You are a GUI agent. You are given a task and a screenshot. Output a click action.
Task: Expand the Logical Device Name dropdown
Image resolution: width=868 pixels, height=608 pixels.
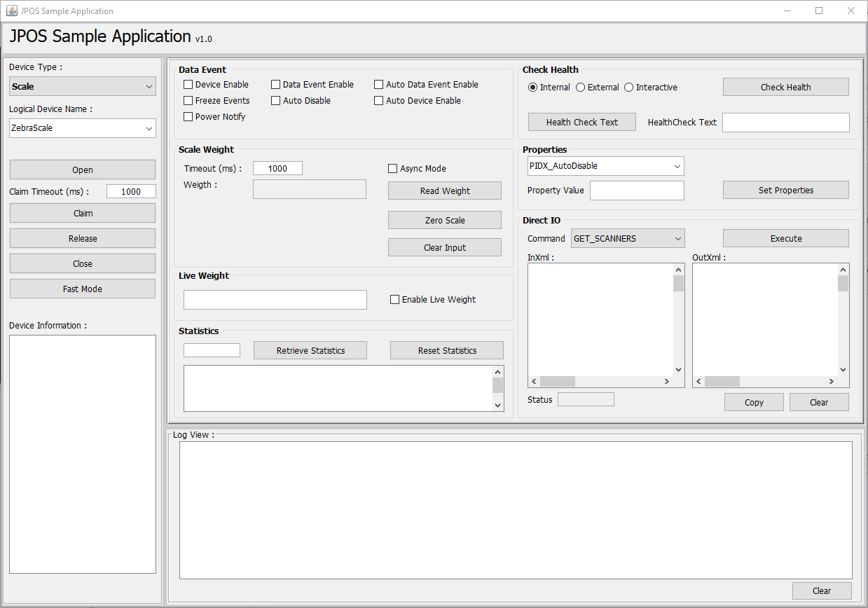(x=82, y=128)
